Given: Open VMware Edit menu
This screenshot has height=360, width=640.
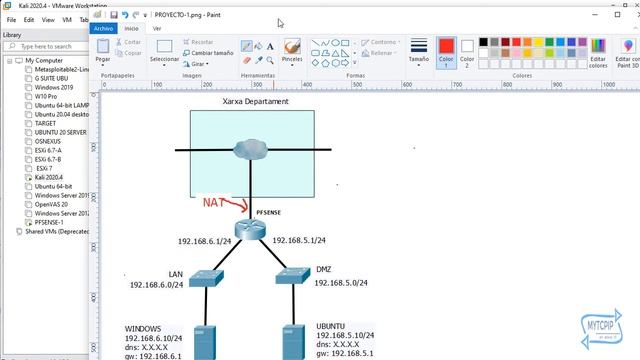Looking at the screenshot, I should [x=29, y=20].
